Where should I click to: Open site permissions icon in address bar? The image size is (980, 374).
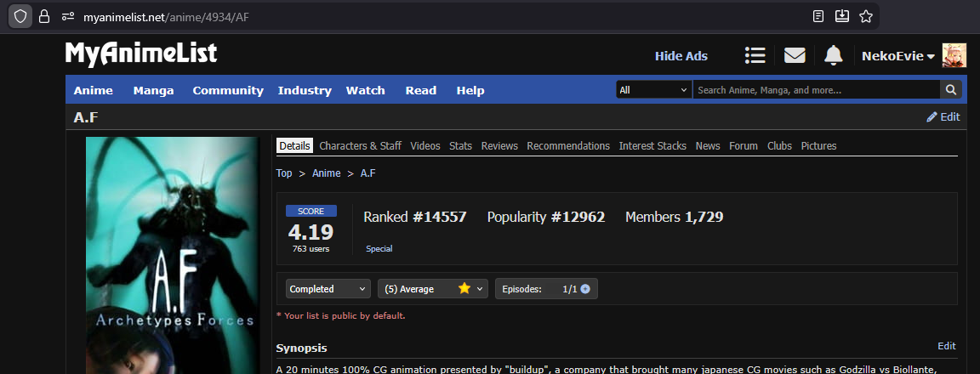tap(68, 16)
